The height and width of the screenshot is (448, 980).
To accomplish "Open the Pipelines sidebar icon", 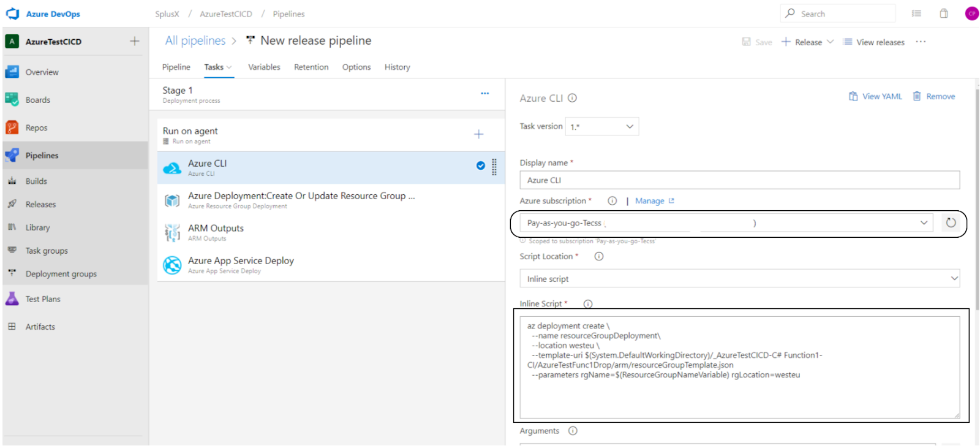I will click(12, 155).
